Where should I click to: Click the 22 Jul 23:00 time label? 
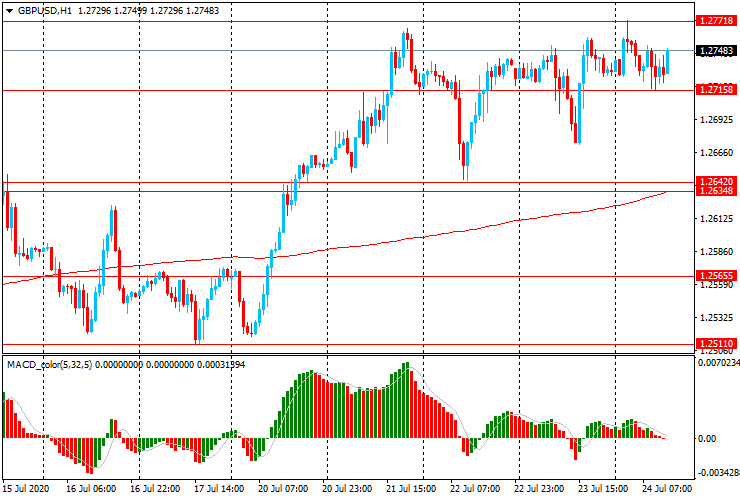[x=539, y=488]
